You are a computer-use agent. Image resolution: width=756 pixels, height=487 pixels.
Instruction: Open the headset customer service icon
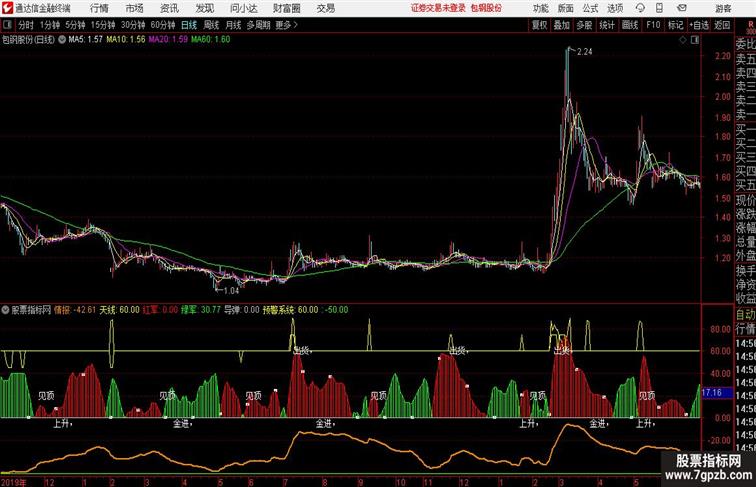(x=640, y=8)
